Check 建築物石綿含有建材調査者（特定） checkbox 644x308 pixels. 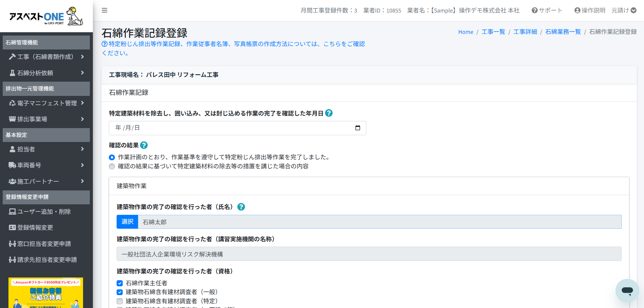point(120,301)
